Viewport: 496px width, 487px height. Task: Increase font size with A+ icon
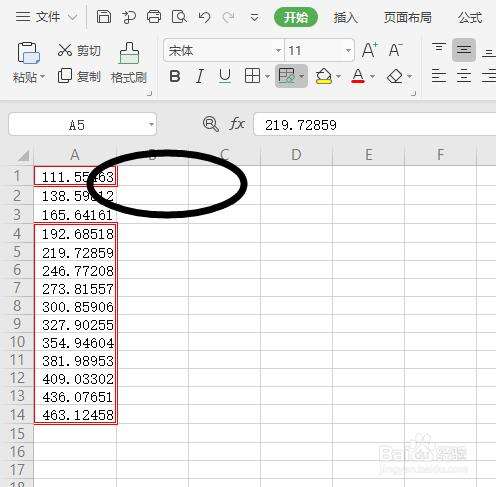(x=370, y=50)
